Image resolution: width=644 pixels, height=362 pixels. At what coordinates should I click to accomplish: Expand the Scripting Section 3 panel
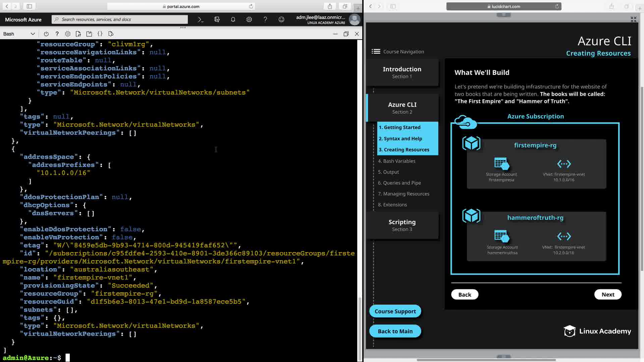click(402, 225)
